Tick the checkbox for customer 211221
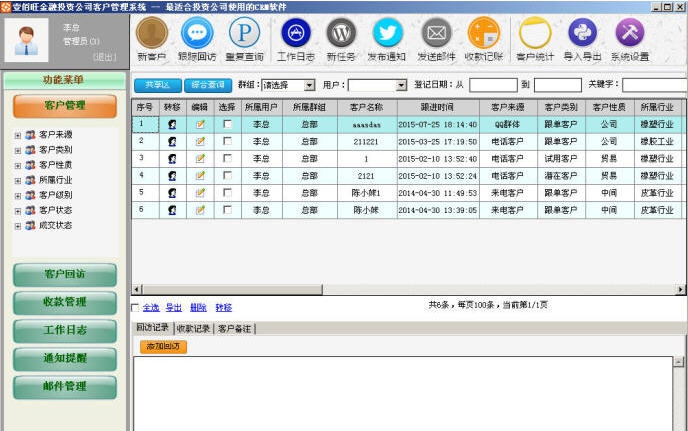 click(227, 141)
